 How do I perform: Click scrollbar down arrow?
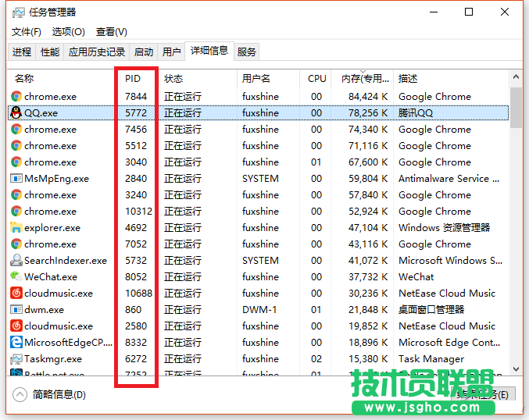point(516,368)
